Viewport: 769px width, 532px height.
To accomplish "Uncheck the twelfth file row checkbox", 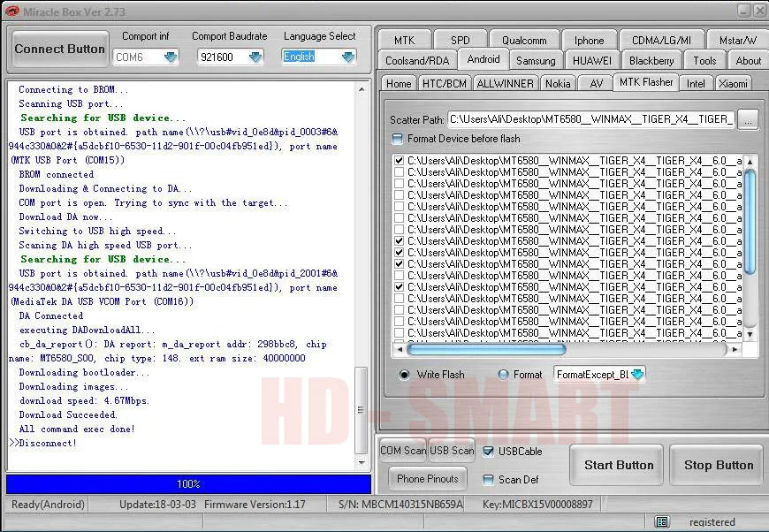I will coord(400,287).
